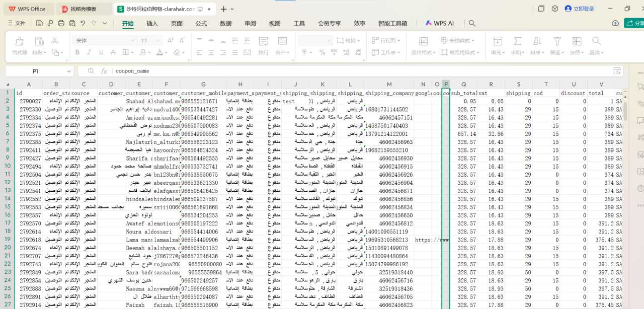This screenshot has width=644, height=309.
Task: Open the Cell Style (单元格样式) dropdown
Action: (460, 52)
